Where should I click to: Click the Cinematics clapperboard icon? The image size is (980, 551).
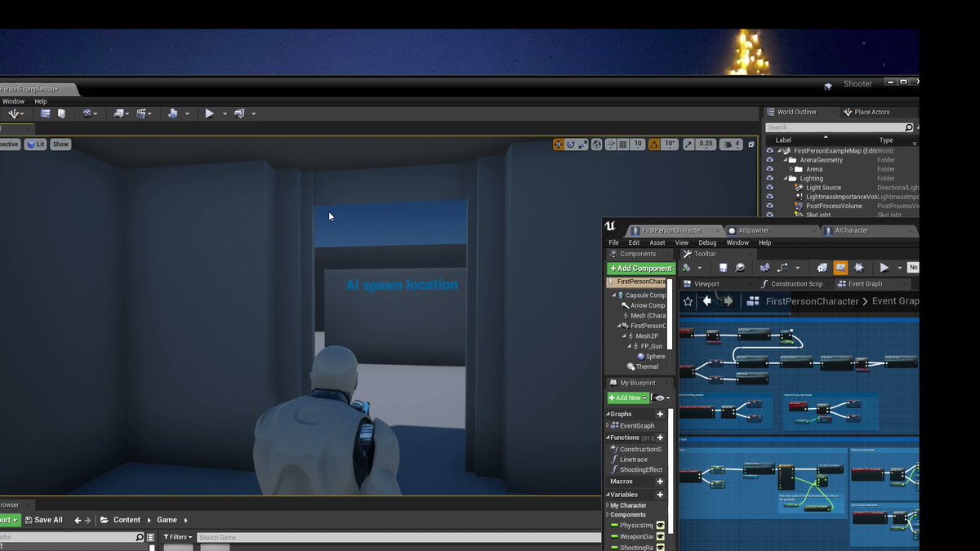[140, 113]
